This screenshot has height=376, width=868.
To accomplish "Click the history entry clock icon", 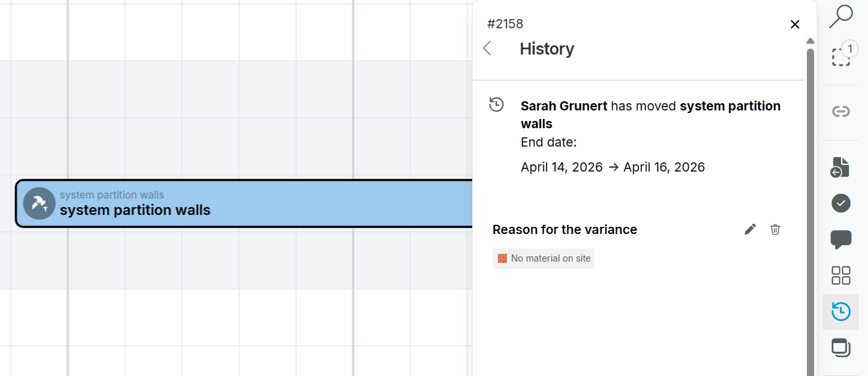I will click(496, 105).
